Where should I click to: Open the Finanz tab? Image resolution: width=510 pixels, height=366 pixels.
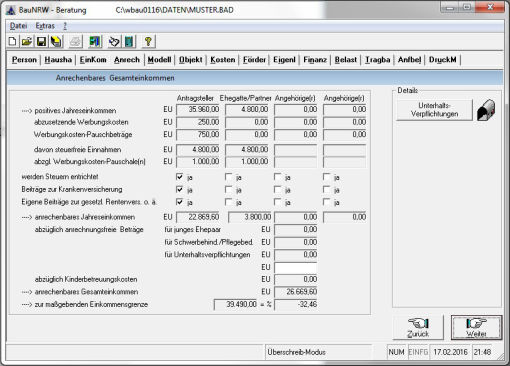[x=315, y=60]
